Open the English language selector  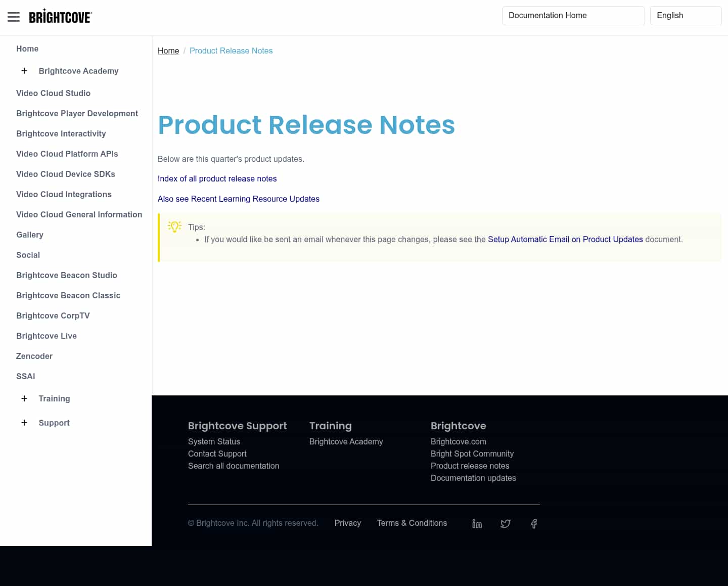pyautogui.click(x=686, y=16)
